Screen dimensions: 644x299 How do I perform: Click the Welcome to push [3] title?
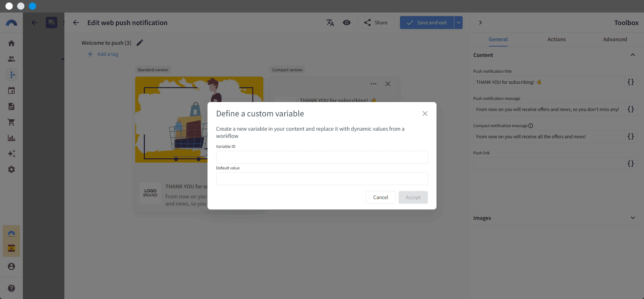[106, 43]
